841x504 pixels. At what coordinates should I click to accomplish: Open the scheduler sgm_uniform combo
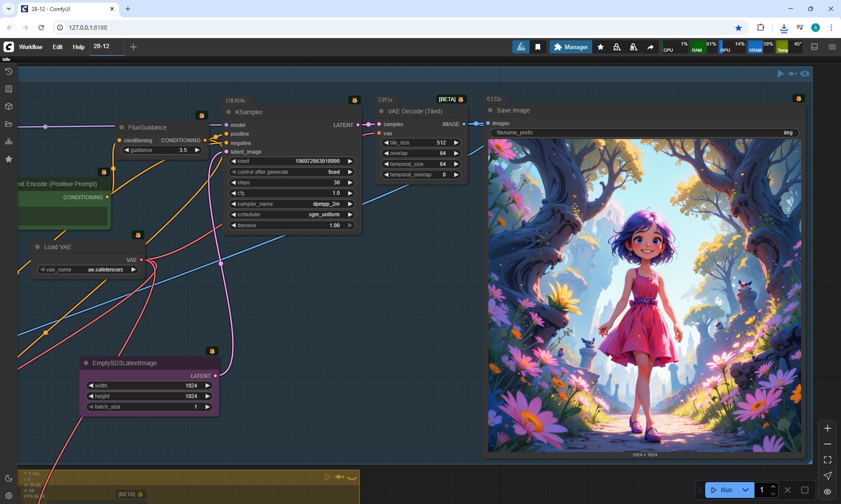click(x=291, y=215)
